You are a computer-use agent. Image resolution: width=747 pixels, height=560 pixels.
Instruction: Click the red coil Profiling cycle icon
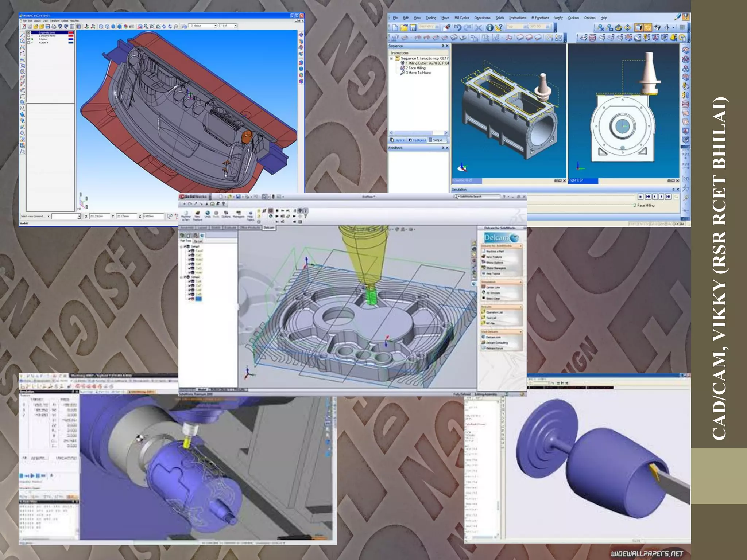pyautogui.click(x=592, y=38)
